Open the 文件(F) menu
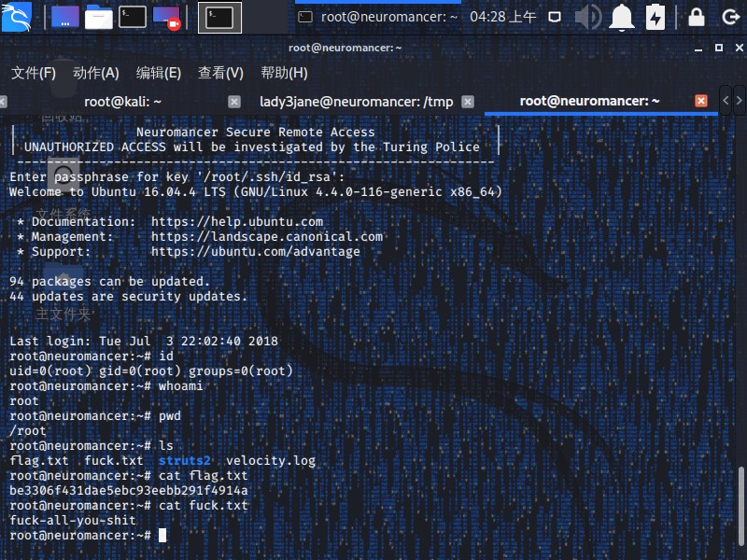 34,73
